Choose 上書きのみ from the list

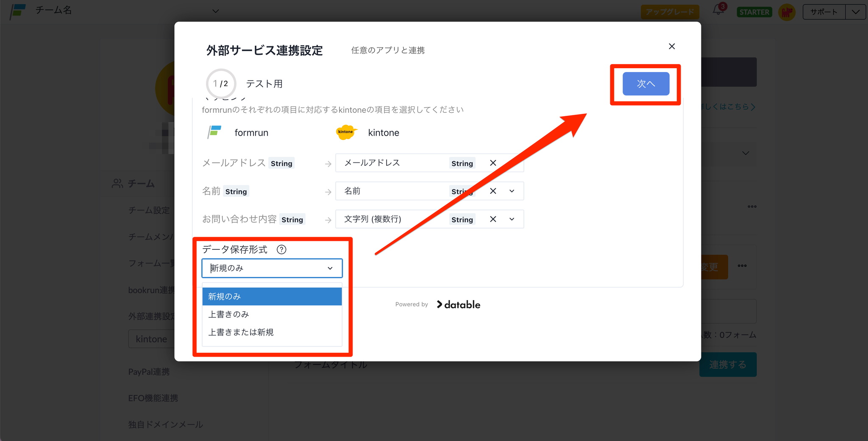(x=272, y=314)
